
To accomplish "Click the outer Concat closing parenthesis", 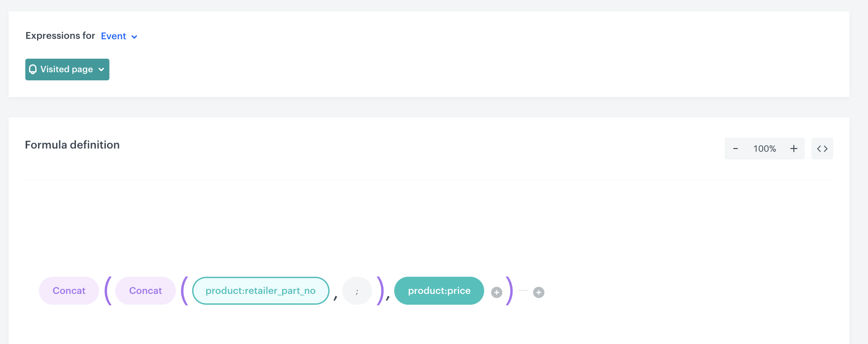I will (509, 291).
